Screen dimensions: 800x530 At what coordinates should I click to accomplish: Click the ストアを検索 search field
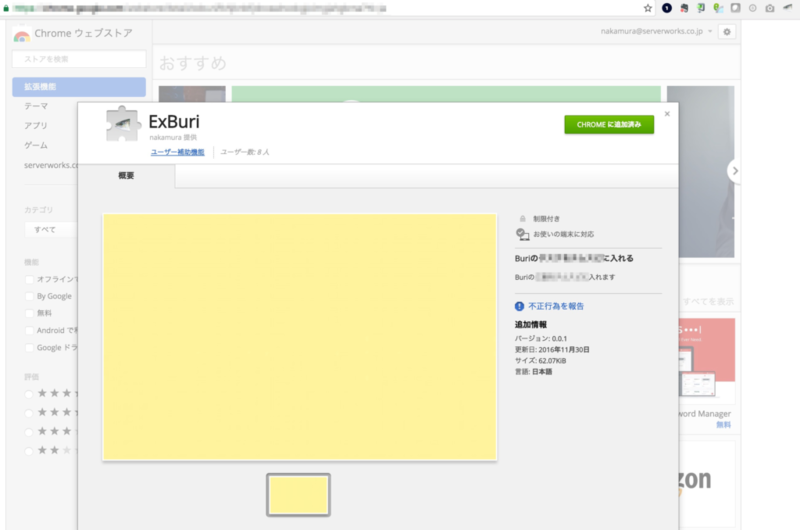(79, 59)
